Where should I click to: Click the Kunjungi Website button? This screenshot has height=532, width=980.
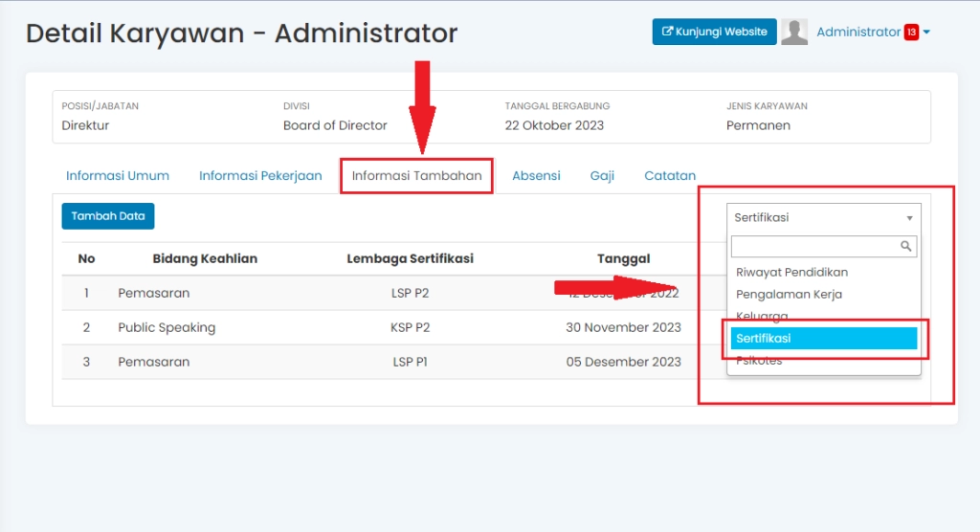click(x=714, y=32)
